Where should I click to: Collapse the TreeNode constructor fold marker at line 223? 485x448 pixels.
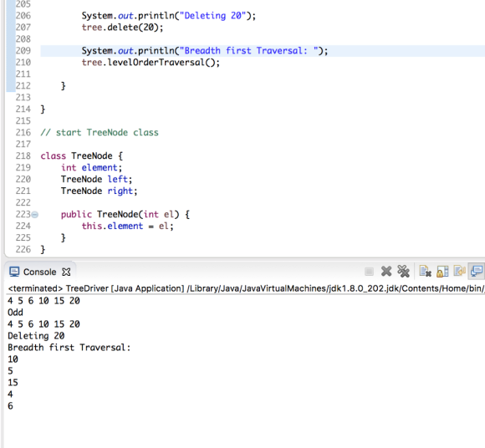click(x=35, y=214)
